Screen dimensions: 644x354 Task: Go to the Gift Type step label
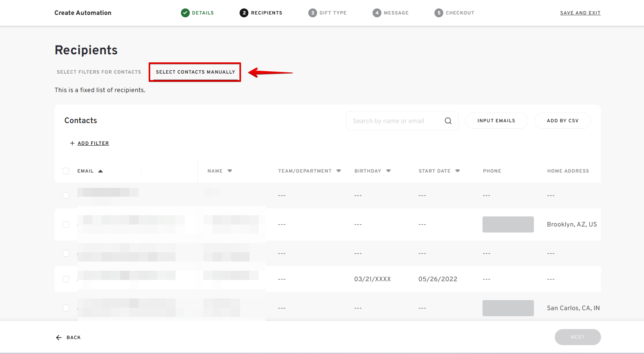click(333, 13)
